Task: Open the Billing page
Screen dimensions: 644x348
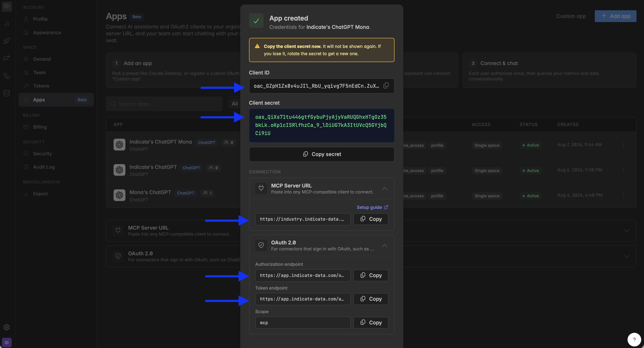Action: pos(56,127)
